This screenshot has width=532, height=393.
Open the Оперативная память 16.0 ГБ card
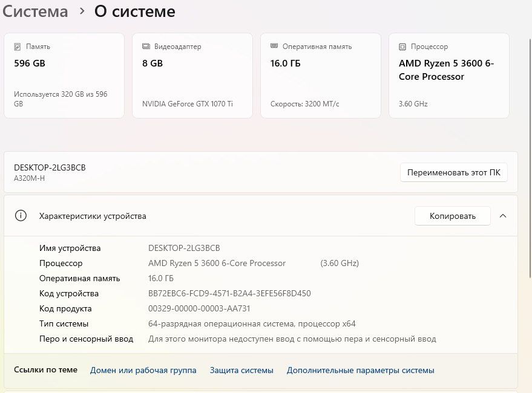pos(321,76)
